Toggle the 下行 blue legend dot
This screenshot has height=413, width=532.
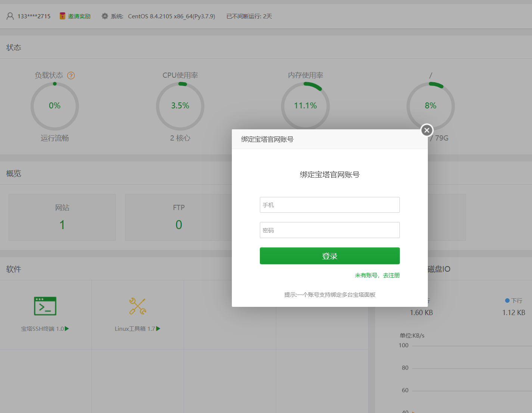pyautogui.click(x=507, y=300)
